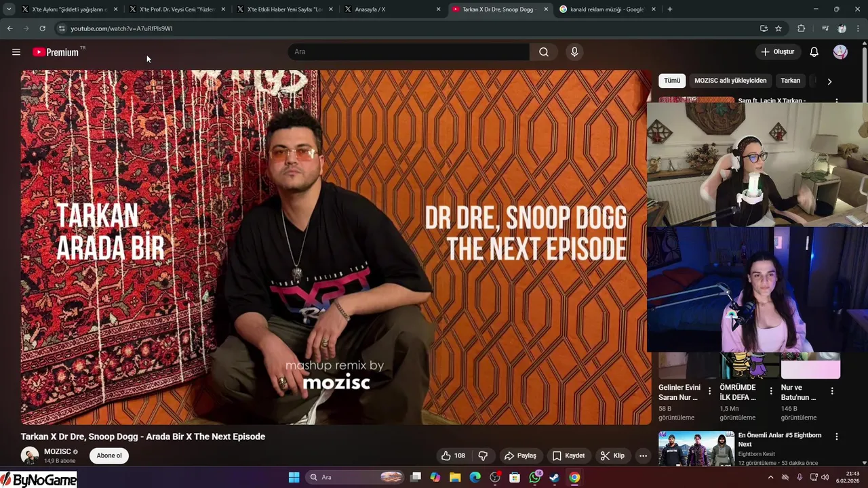Screen dimensions: 868x488
Task: Open Microsoft Edge from taskbar
Action: tap(475, 477)
